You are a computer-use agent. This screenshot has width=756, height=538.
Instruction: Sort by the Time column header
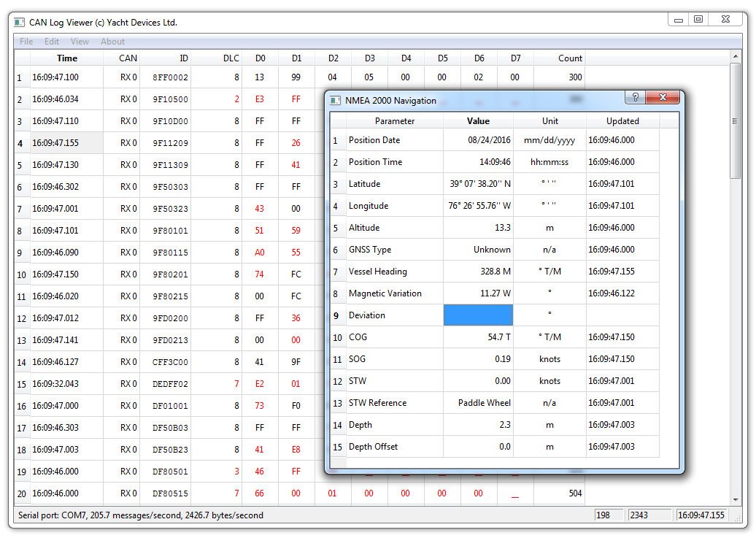tap(66, 58)
